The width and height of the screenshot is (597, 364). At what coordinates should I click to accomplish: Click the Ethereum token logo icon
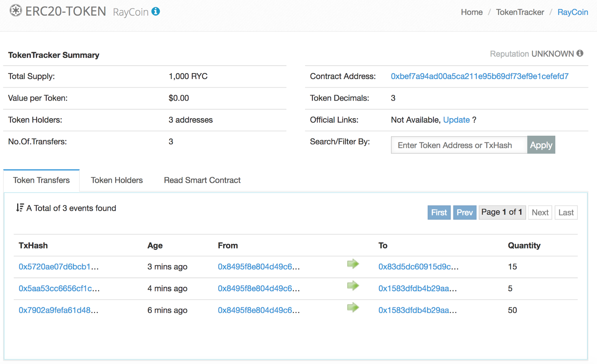(16, 11)
